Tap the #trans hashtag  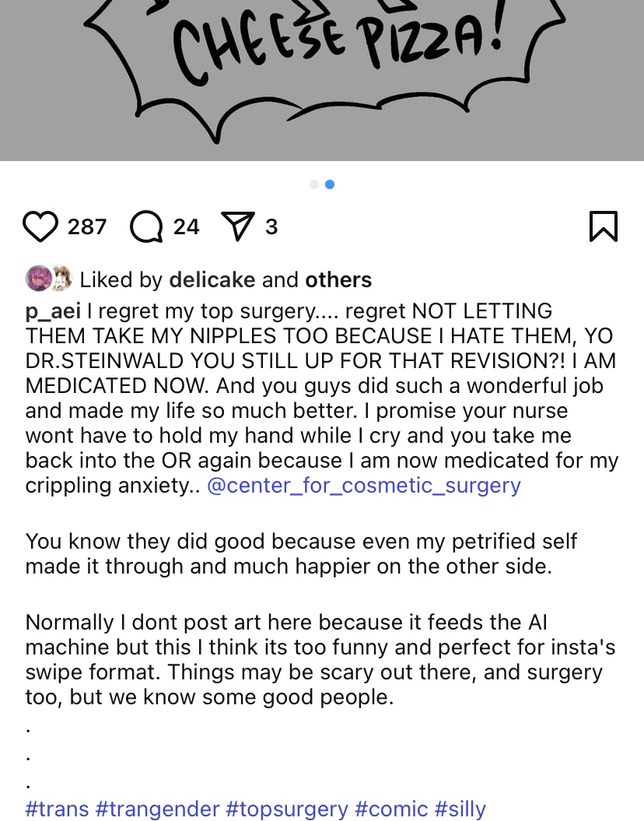click(57, 809)
